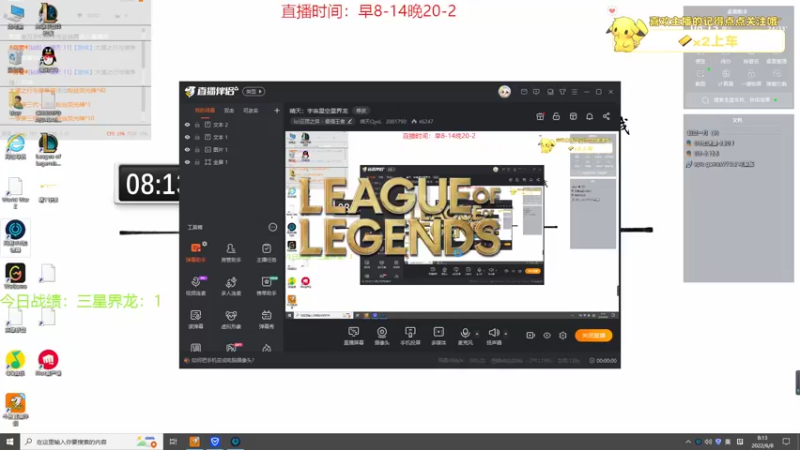
Task: Open the Windows Start menu
Action: [10, 441]
